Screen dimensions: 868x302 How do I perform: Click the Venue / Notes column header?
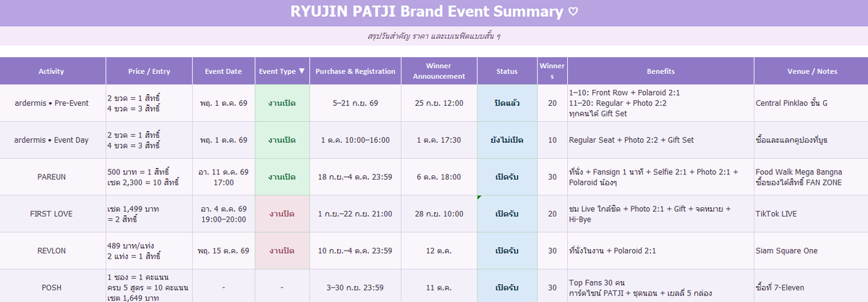811,72
